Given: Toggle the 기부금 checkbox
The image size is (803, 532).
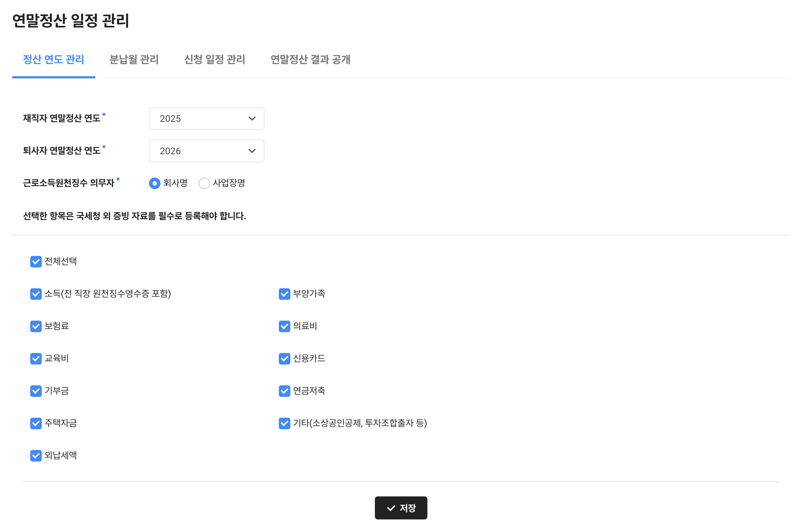Looking at the screenshot, I should pos(36,391).
